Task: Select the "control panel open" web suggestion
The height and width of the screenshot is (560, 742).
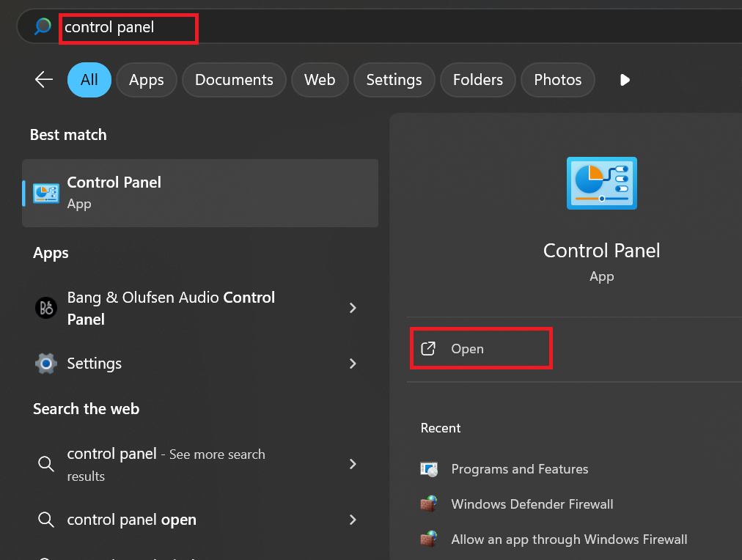Action: tap(200, 520)
